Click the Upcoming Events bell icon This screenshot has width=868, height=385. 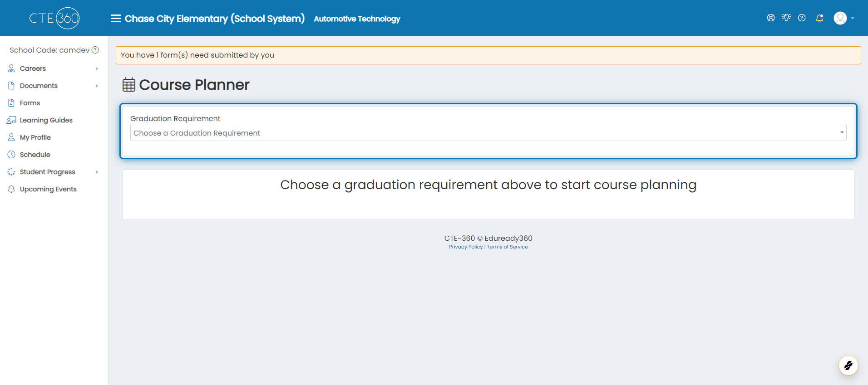[x=11, y=189]
